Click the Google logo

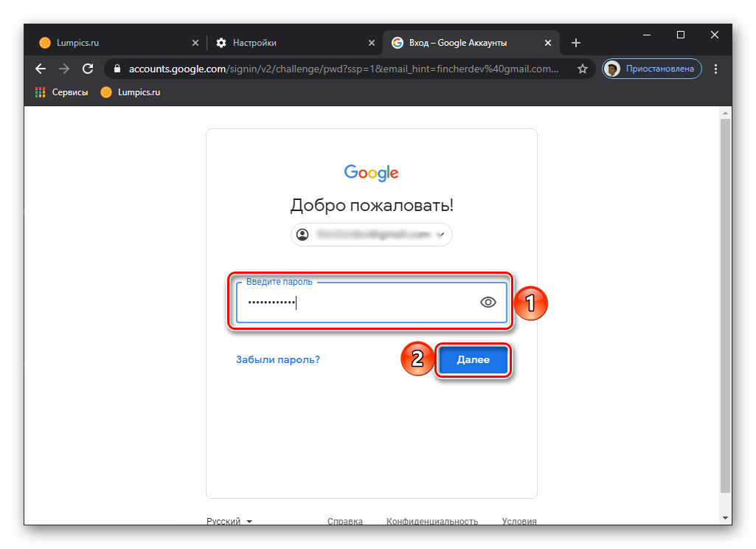tap(371, 173)
